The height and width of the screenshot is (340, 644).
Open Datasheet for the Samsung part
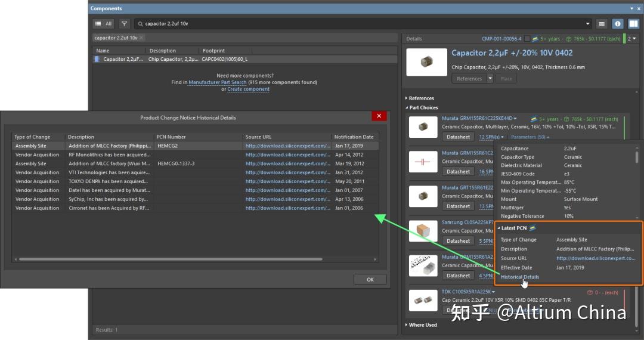point(458,241)
